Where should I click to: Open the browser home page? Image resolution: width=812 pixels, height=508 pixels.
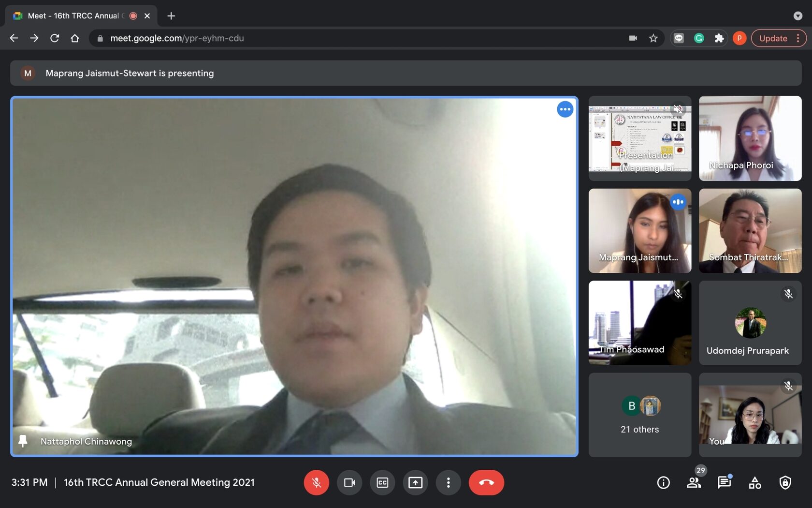75,38
